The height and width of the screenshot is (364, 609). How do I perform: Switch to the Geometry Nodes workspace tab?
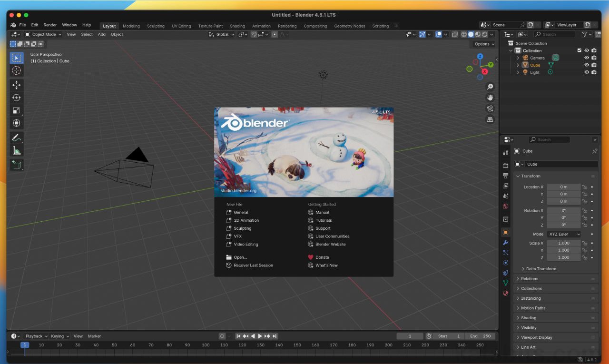(350, 26)
